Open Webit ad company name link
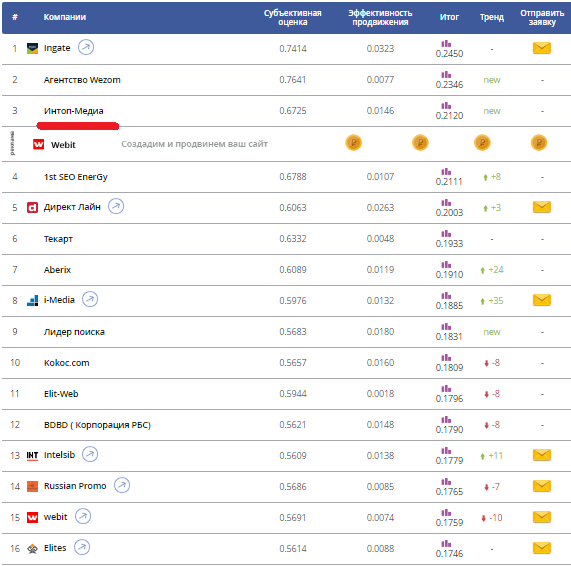571x566 pixels. (x=63, y=145)
